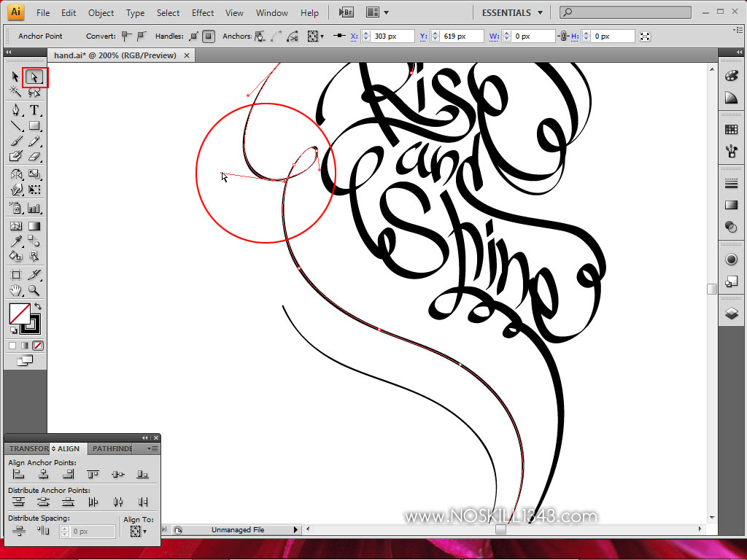Select the Blob Brush tool
Screen dimensions: 747x560
pyautogui.click(x=16, y=156)
